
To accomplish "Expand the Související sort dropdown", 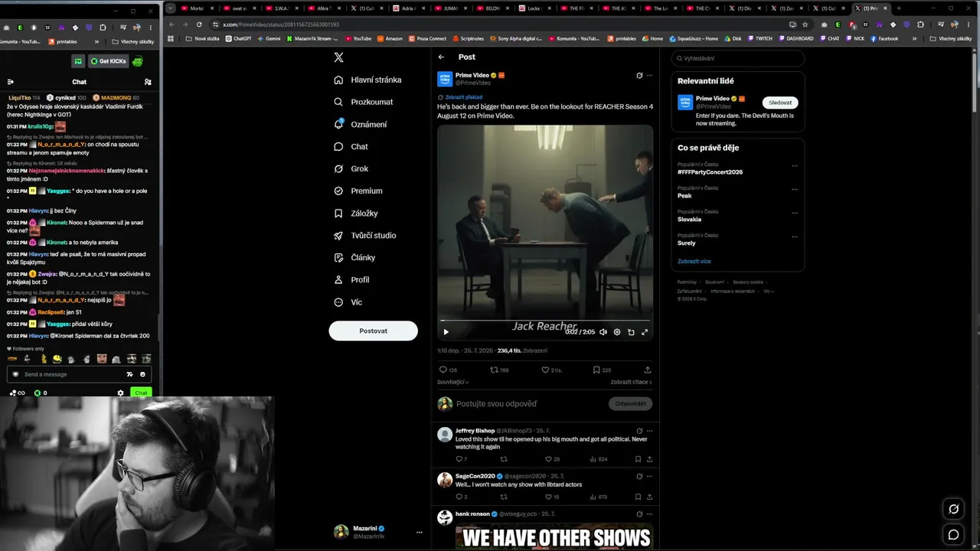I will tap(453, 382).
